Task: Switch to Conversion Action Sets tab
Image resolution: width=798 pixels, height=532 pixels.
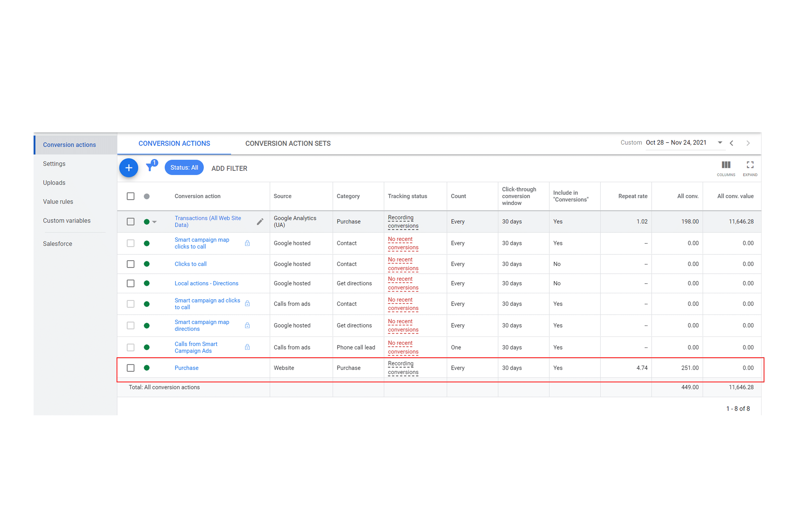Action: (x=288, y=144)
